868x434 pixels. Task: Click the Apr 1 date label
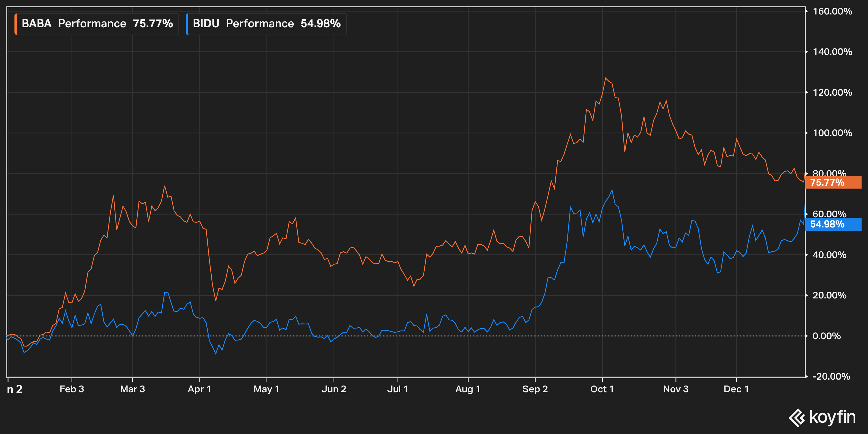199,389
